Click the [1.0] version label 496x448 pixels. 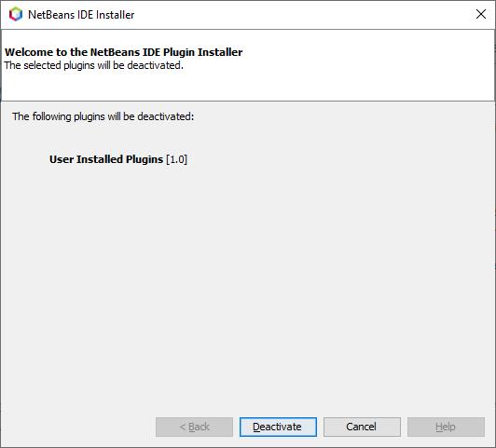[176, 159]
